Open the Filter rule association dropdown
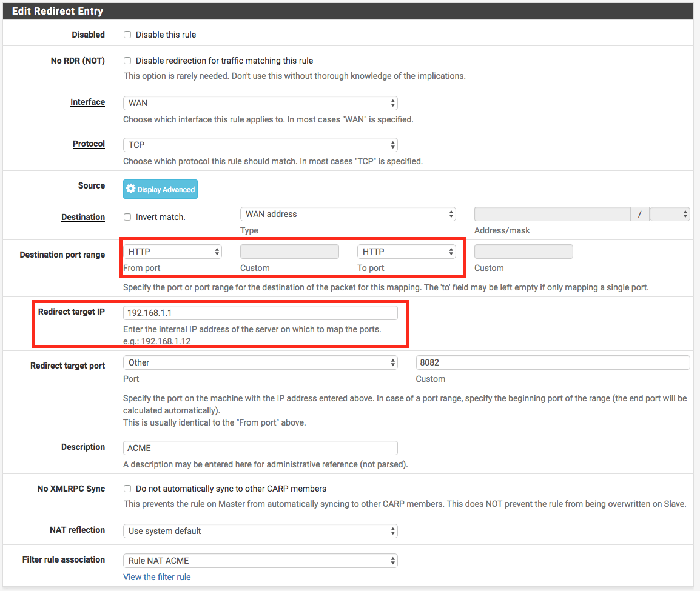700x591 pixels. [260, 561]
